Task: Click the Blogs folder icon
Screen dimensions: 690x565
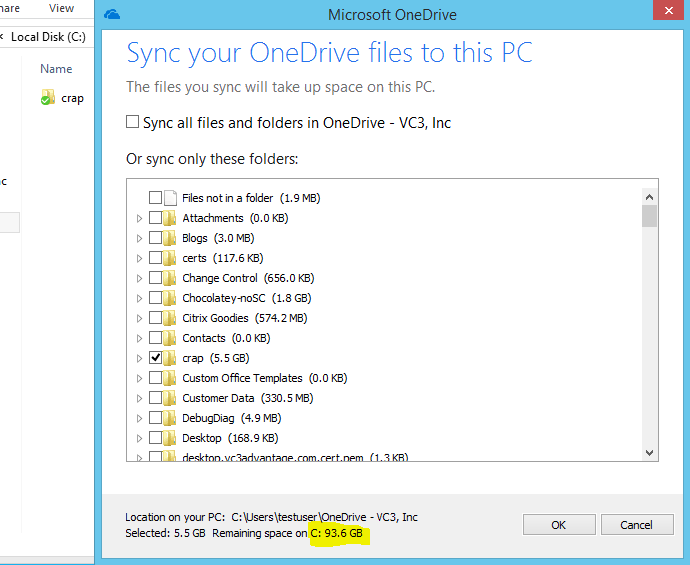Action: [169, 238]
